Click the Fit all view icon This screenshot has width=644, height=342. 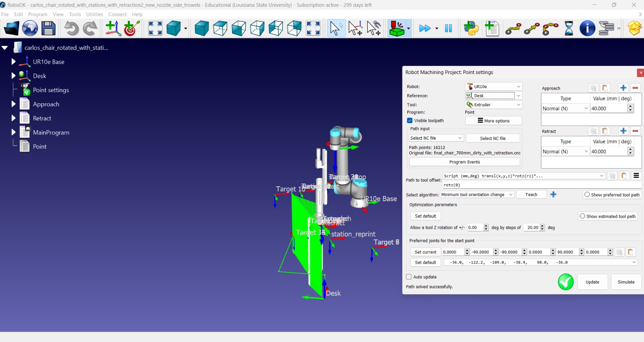point(155,29)
